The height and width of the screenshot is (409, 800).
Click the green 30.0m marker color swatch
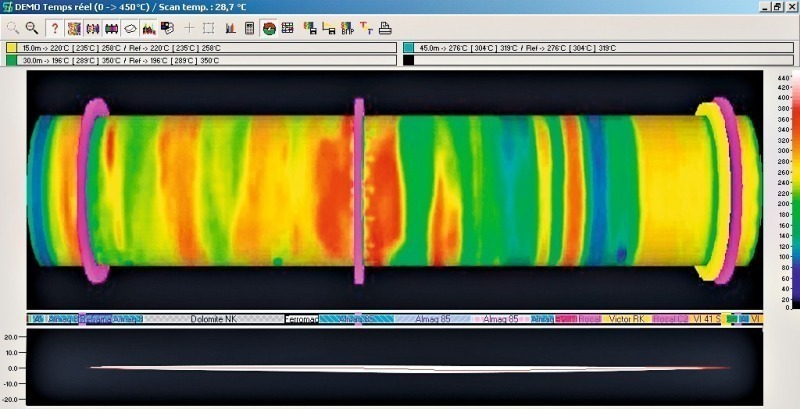coord(11,60)
